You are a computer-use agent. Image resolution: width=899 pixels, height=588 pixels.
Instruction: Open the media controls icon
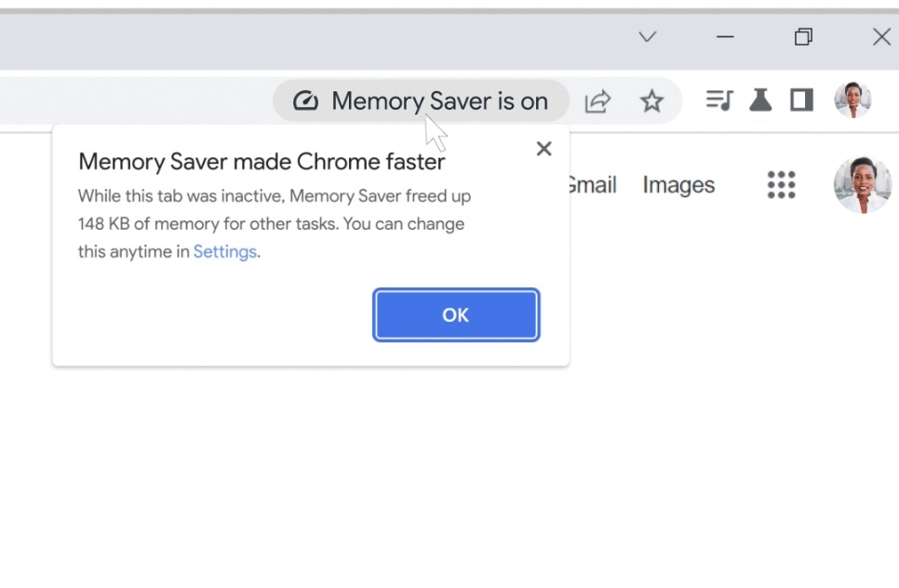click(x=718, y=100)
